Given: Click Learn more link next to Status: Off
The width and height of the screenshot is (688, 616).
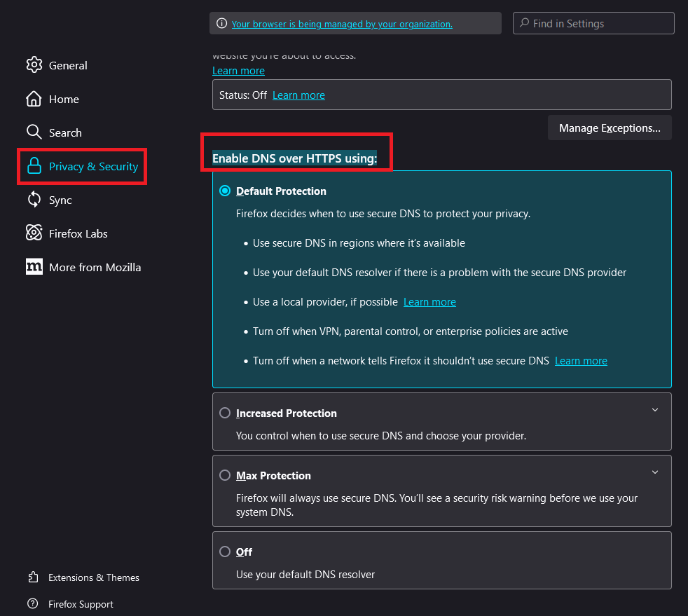Looking at the screenshot, I should [x=298, y=95].
